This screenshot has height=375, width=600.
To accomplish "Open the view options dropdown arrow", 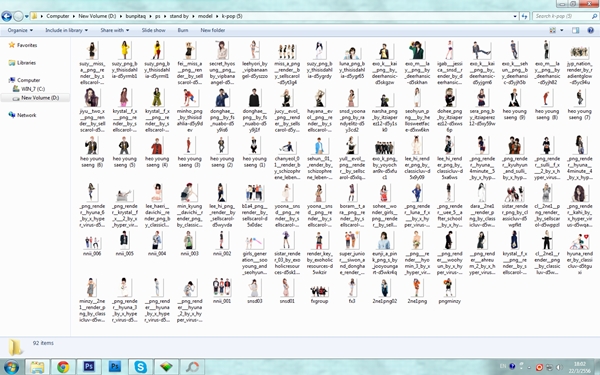I will (x=561, y=30).
